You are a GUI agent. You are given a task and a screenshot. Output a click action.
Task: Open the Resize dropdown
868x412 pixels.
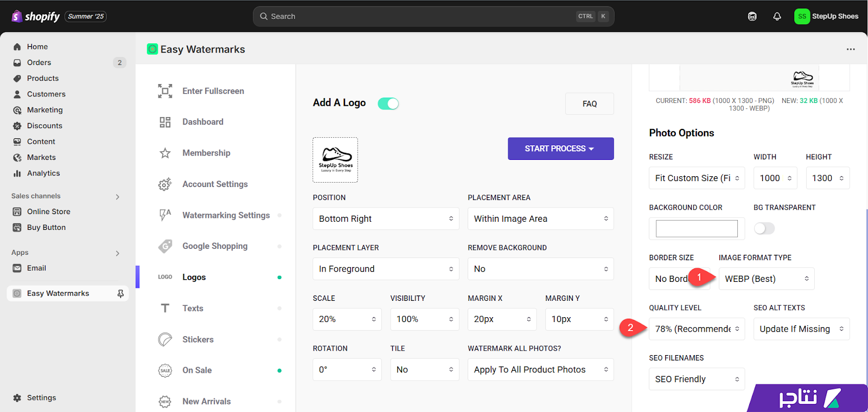697,178
